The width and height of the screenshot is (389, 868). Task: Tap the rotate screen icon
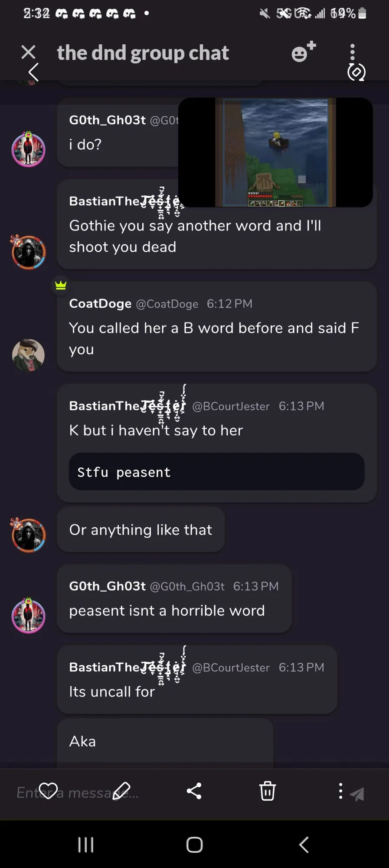click(x=356, y=72)
